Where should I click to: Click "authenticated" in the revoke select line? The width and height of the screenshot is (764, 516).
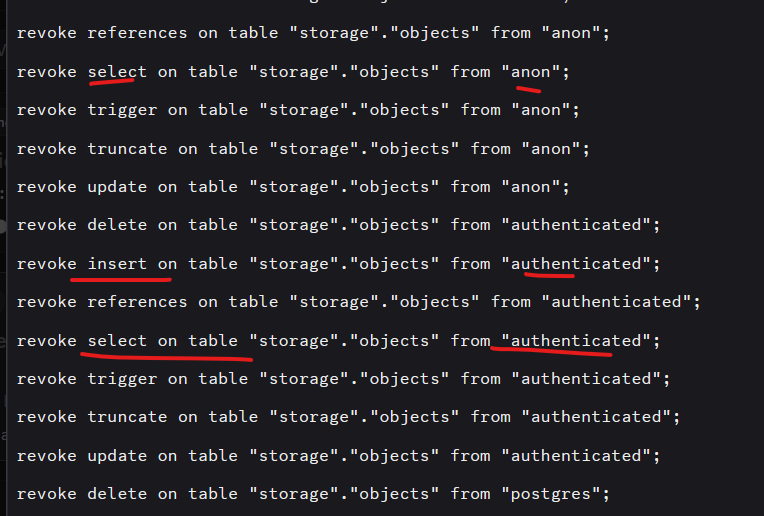[x=576, y=340]
